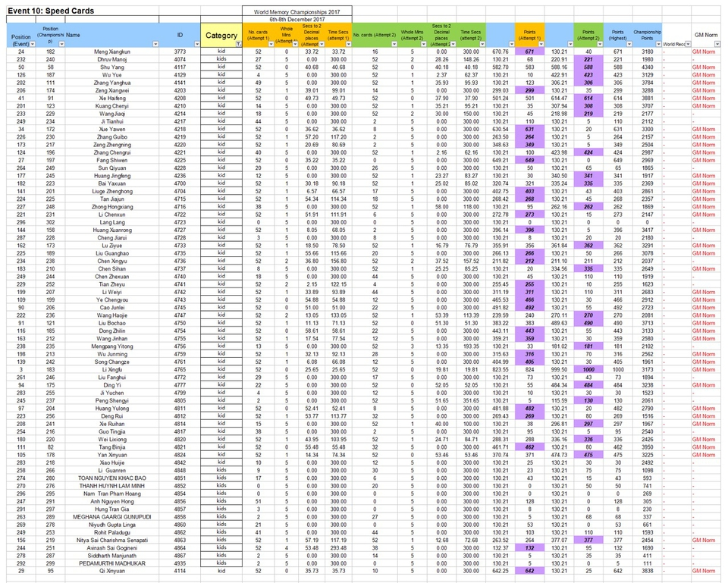Select the ID cell '3773'
This screenshot has width=728, height=583.
[x=180, y=52]
